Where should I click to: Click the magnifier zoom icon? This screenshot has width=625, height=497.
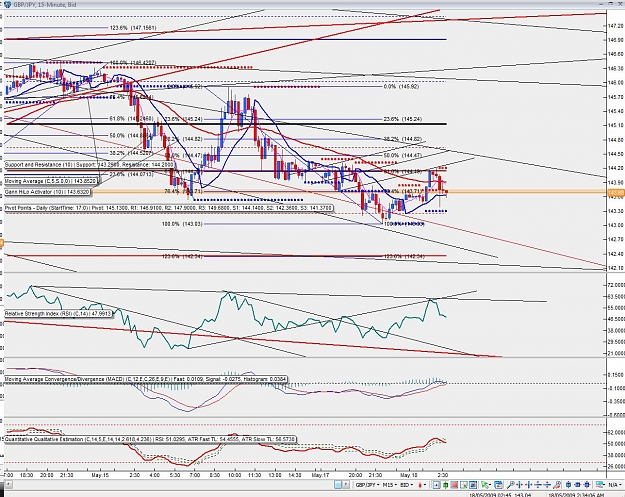pos(511,485)
